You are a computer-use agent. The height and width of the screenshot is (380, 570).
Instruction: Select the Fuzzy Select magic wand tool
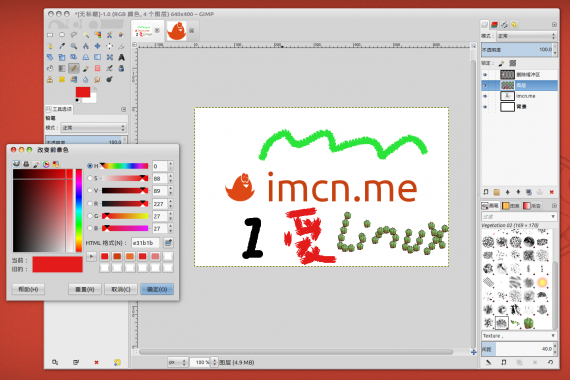click(86, 35)
